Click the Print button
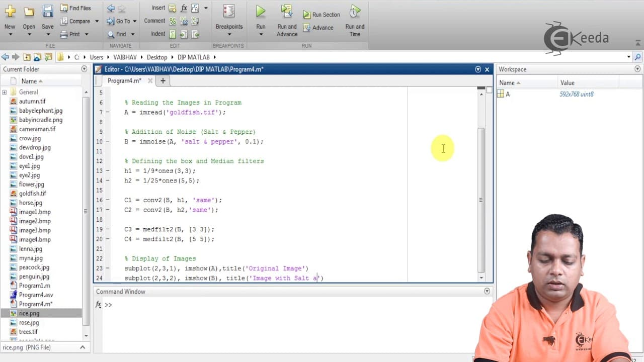 point(70,34)
